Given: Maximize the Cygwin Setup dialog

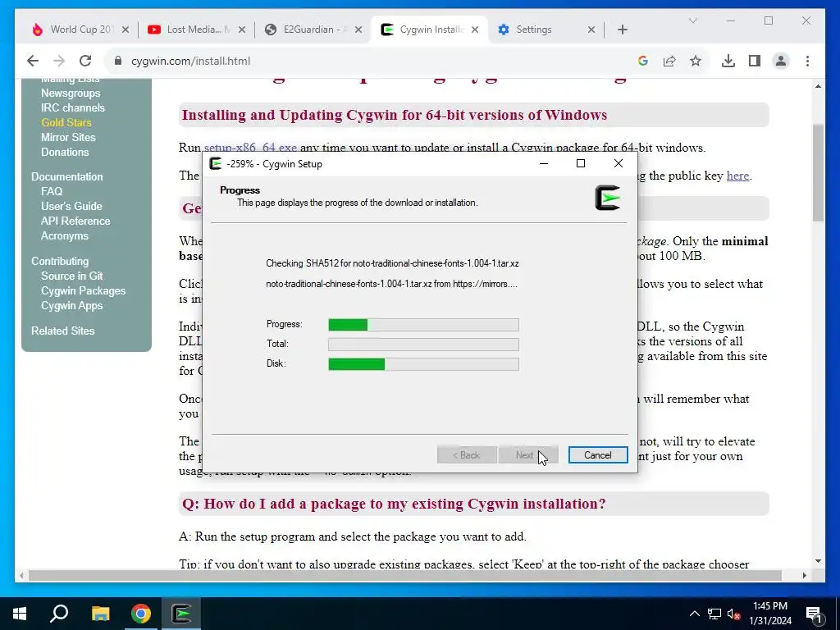Looking at the screenshot, I should [x=581, y=163].
